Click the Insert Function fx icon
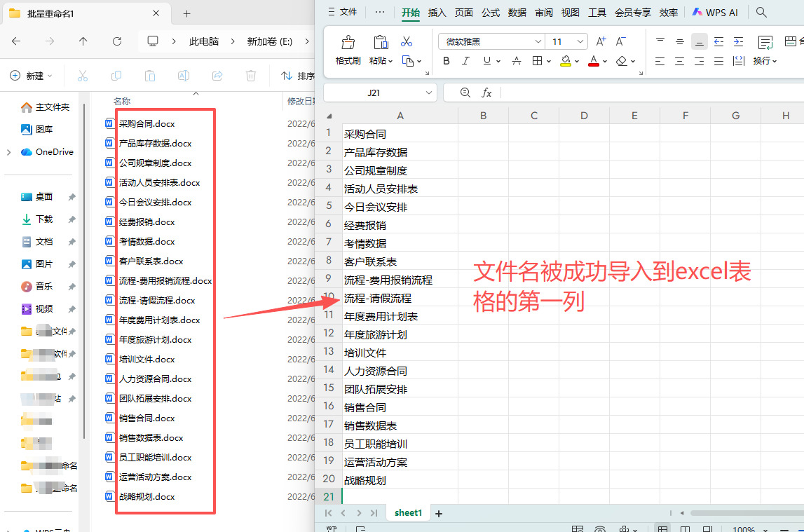 486,93
